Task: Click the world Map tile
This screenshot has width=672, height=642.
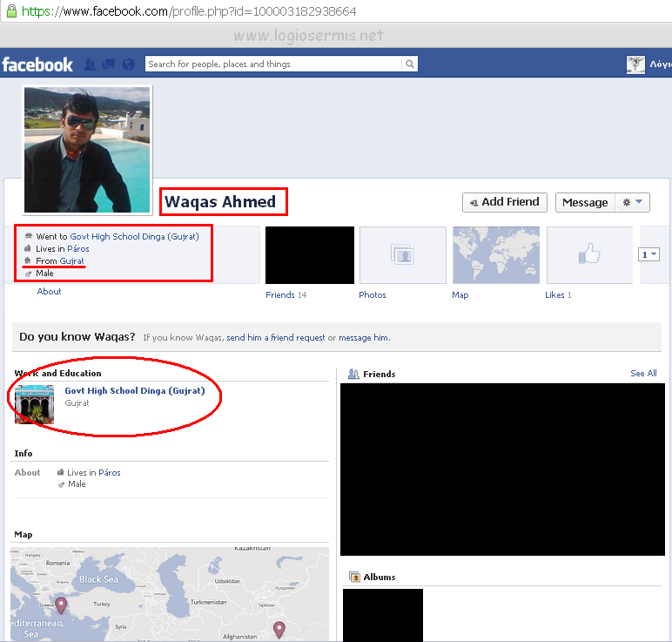Action: pos(496,255)
